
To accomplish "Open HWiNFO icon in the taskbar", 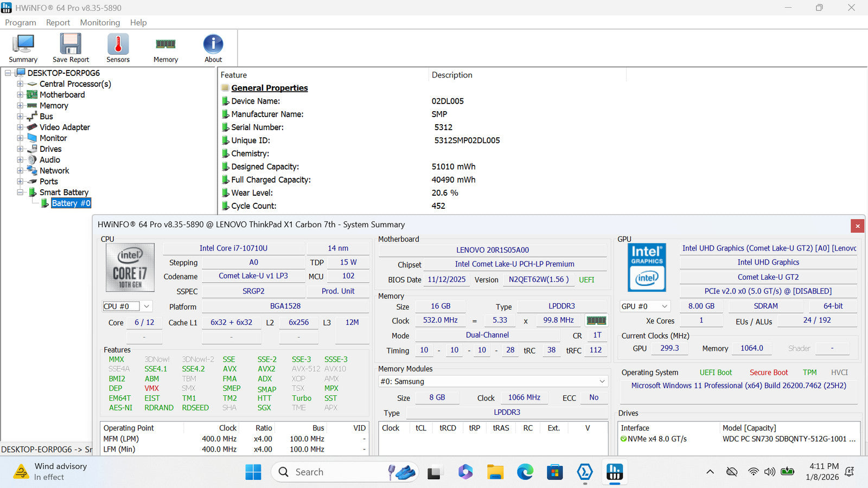I will click(614, 472).
